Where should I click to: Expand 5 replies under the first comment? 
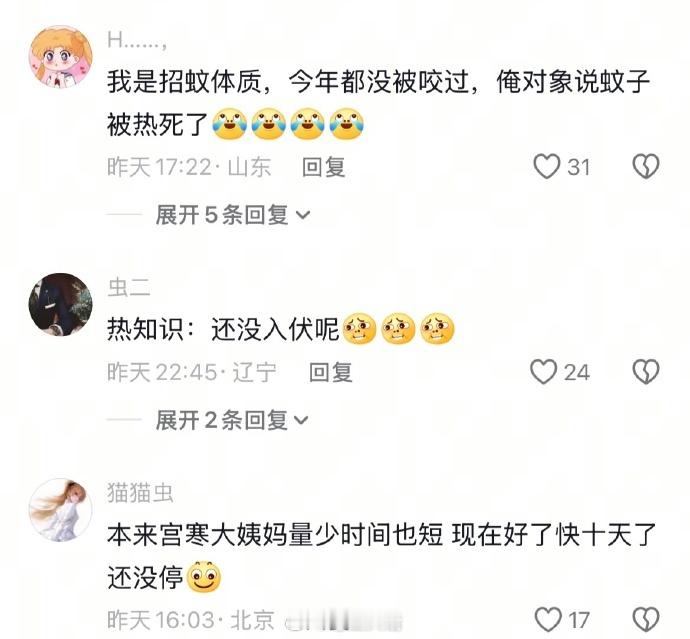pyautogui.click(x=233, y=215)
